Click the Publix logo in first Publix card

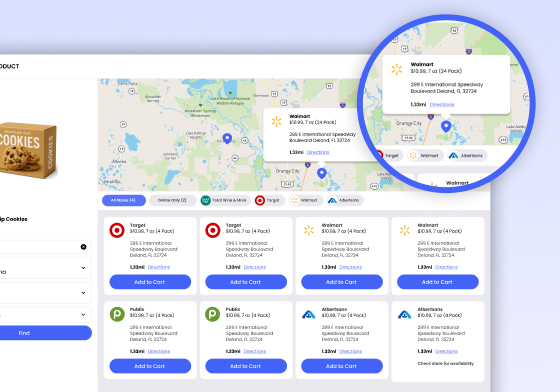[x=117, y=314]
